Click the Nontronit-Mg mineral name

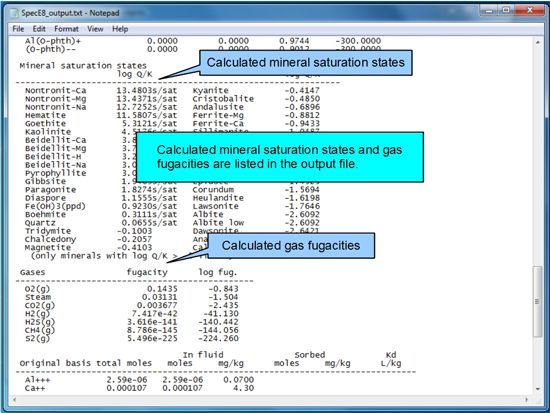[55, 99]
